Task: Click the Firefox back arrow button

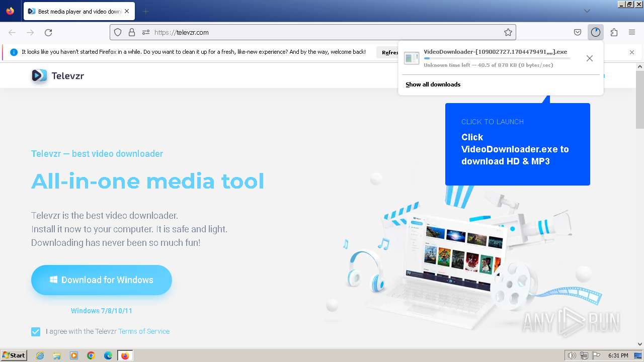Action: [12, 32]
